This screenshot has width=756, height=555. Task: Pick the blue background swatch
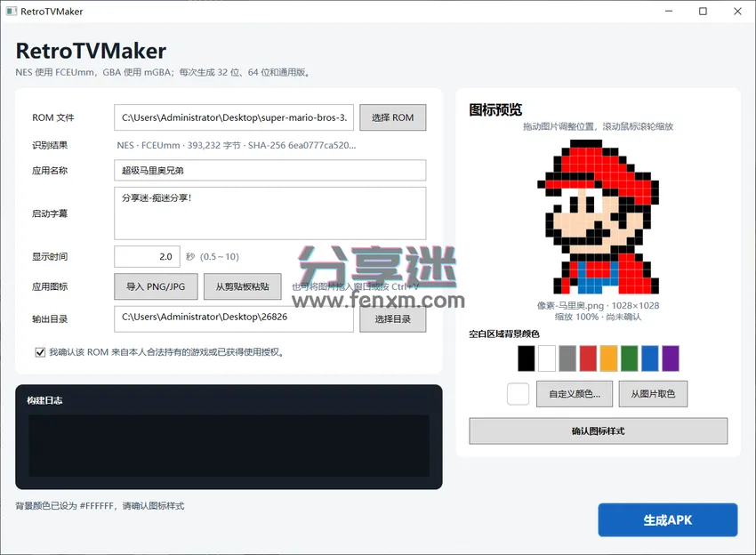tap(650, 358)
